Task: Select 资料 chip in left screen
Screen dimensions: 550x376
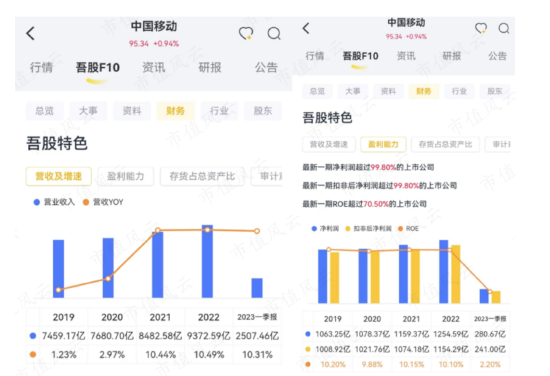Action: pos(132,111)
